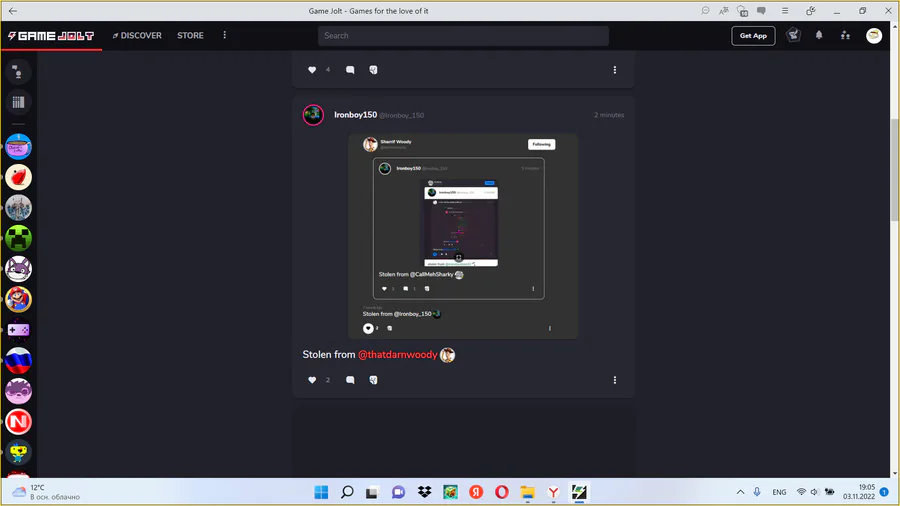Enlarge the nested screenshot image in the post
The height and width of the screenshot is (506, 900).
click(463, 236)
